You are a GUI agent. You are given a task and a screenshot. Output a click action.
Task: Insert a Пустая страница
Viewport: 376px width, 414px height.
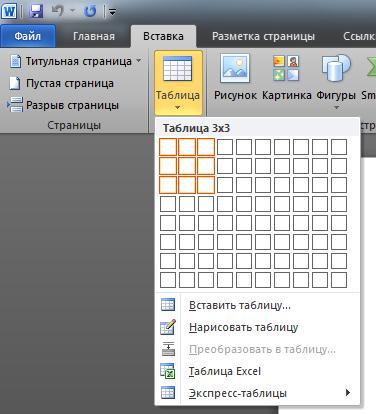(x=62, y=83)
